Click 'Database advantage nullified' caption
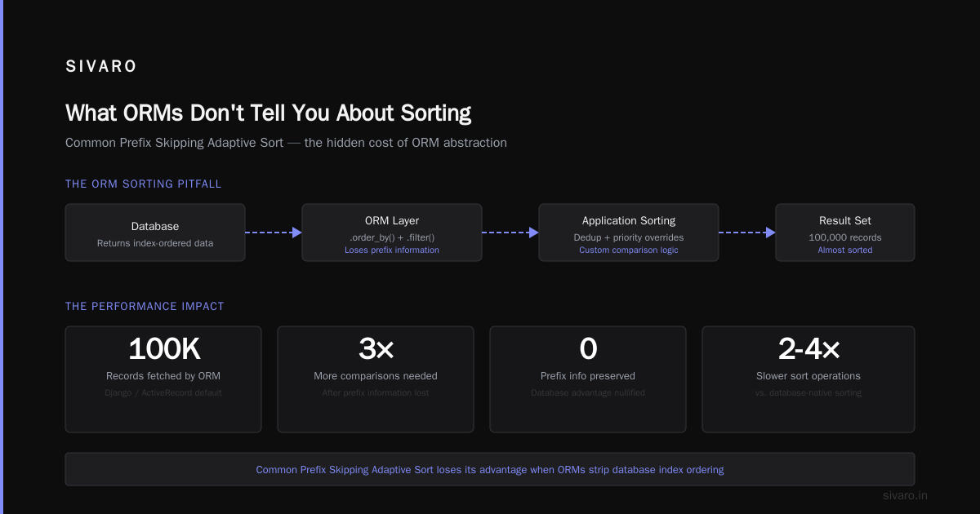This screenshot has width=980, height=514. point(588,392)
